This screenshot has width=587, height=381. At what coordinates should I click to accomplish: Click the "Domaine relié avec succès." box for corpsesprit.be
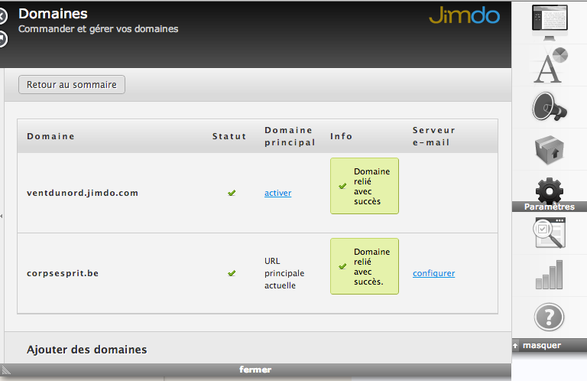click(364, 266)
